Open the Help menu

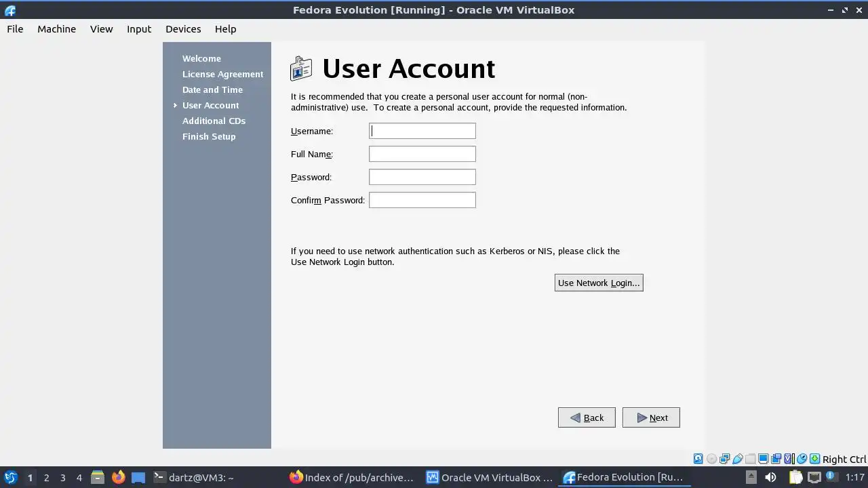click(225, 29)
